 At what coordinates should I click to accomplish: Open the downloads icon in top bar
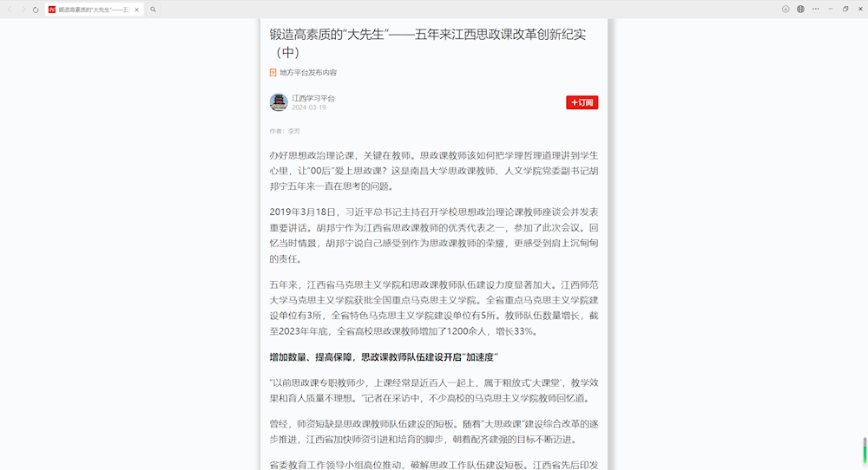tap(786, 9)
